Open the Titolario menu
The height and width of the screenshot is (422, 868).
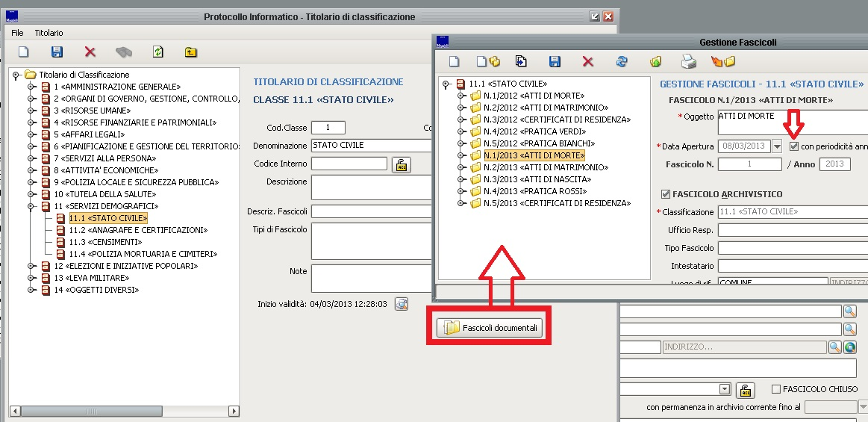click(49, 33)
